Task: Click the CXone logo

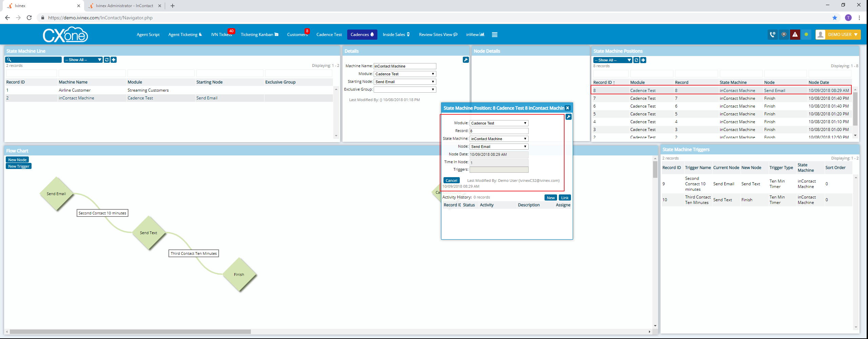Action: (x=65, y=35)
